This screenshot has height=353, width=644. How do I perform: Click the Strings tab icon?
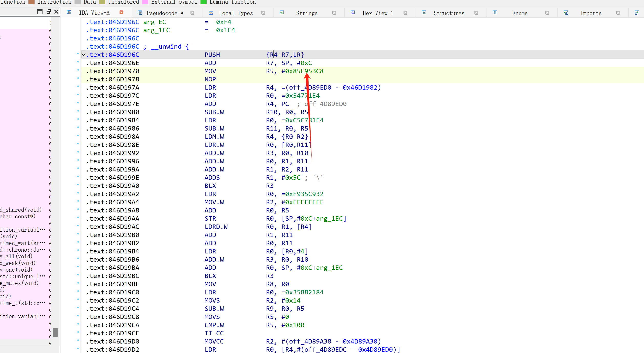tap(282, 13)
